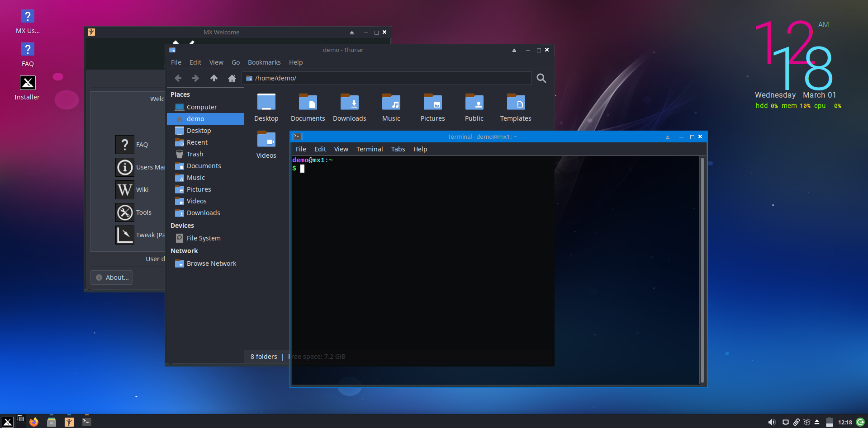This screenshot has width=868, height=428.
Task: Open the Terminal window's Edit menu
Action: coord(320,149)
